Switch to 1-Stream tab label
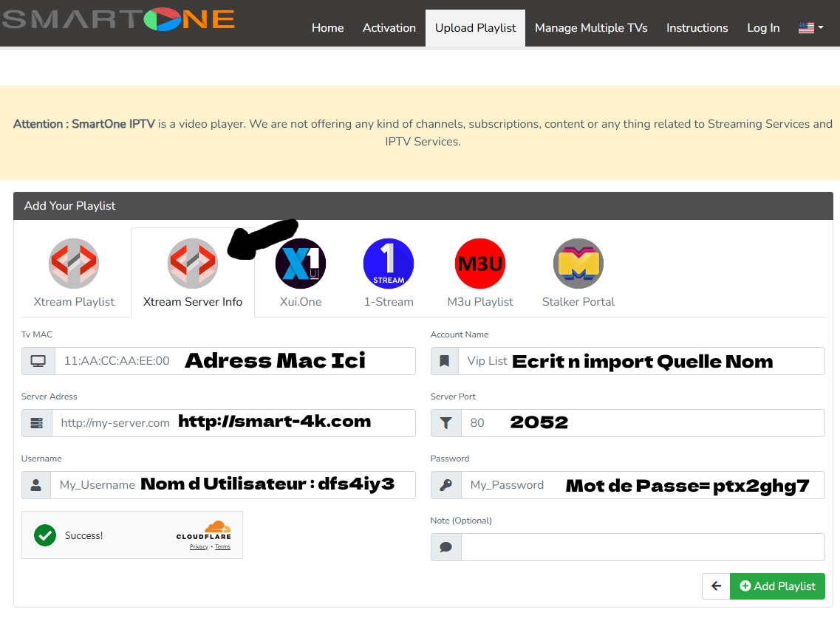840x618 pixels. pyautogui.click(x=389, y=302)
